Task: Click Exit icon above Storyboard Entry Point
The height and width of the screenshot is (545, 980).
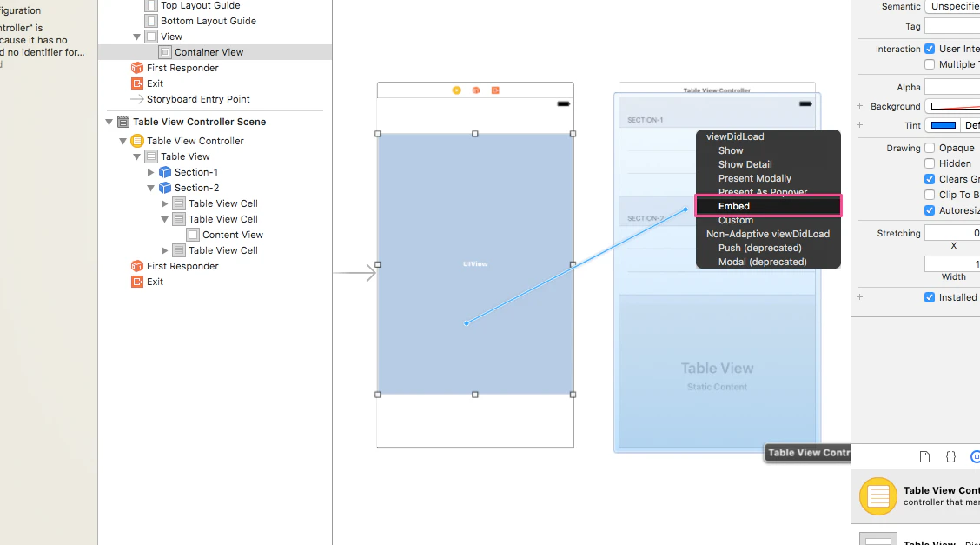Action: [137, 83]
